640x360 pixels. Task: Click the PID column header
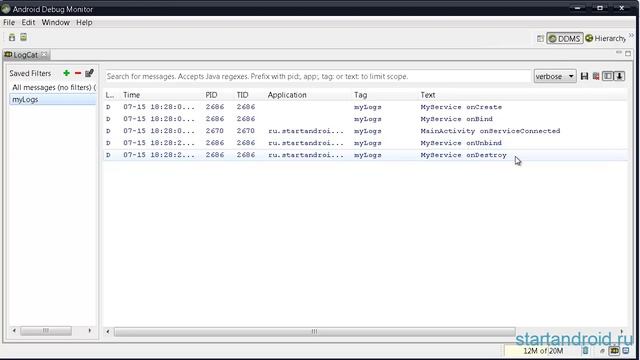pos(211,95)
